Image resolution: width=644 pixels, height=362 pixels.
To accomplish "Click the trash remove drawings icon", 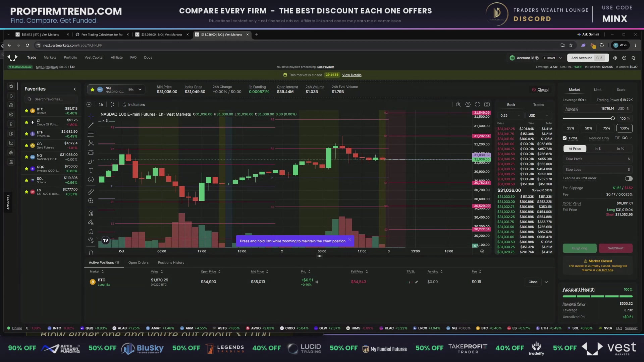I will 91,252.
